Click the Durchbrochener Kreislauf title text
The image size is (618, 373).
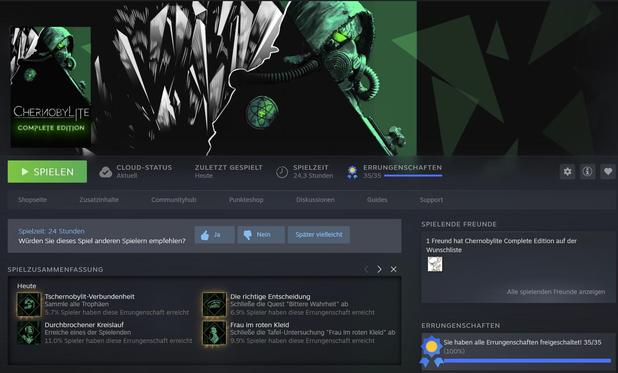point(84,325)
